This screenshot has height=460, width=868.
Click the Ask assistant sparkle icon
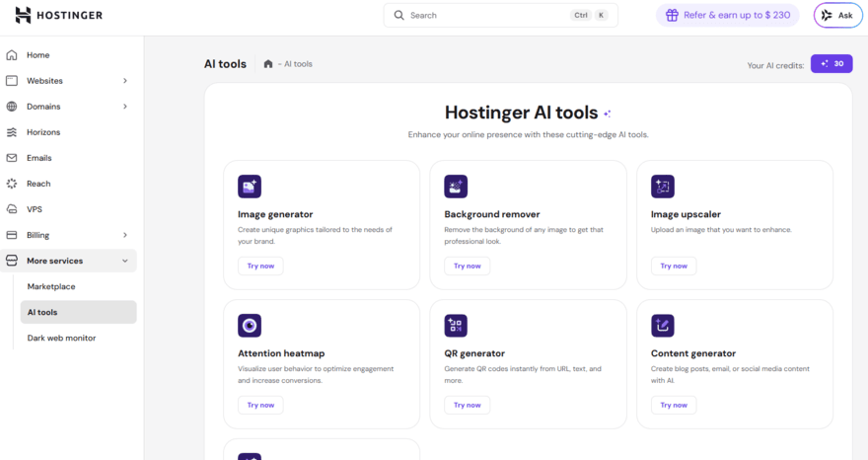[x=827, y=15]
